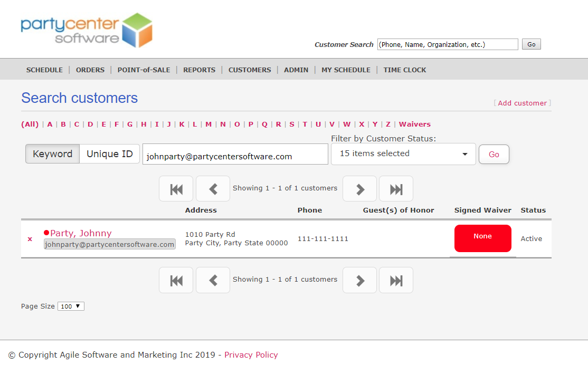Screen dimensions: 588x365
Task: Filter customers by letter C
Action: (x=77, y=124)
